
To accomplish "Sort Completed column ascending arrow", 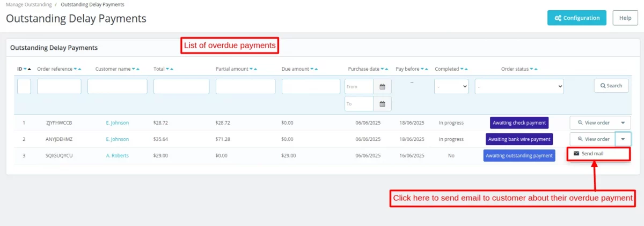I will [466, 69].
